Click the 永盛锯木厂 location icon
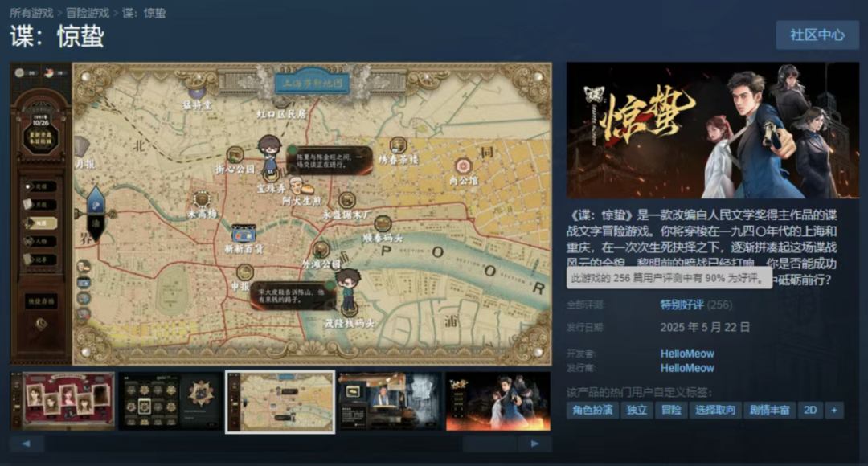 click(347, 200)
